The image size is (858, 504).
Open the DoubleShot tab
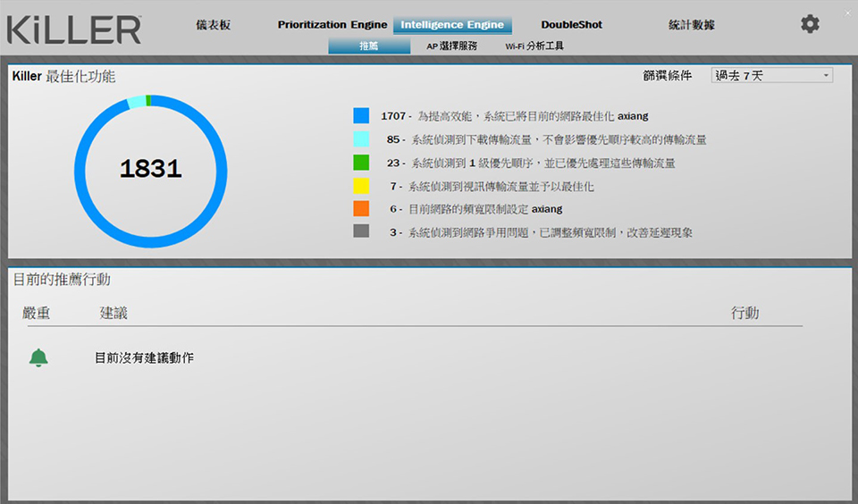pos(571,25)
